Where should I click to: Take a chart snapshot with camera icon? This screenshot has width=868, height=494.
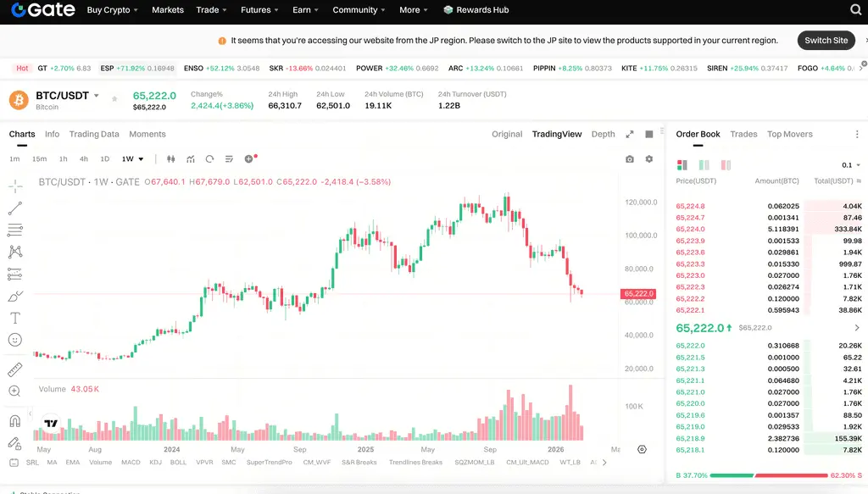(630, 158)
